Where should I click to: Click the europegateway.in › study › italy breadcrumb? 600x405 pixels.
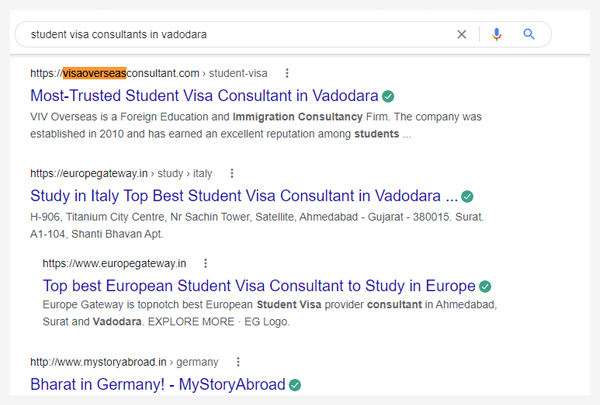[x=121, y=173]
